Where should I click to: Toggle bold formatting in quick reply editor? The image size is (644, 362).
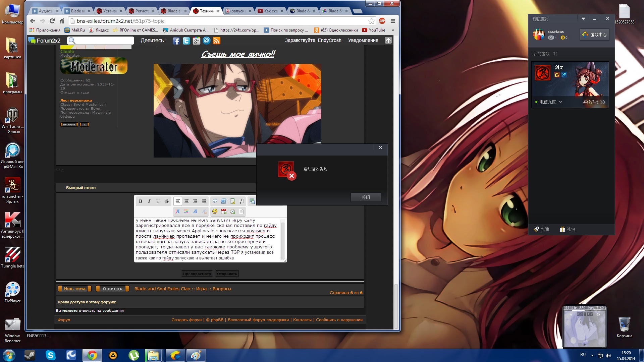tap(141, 201)
